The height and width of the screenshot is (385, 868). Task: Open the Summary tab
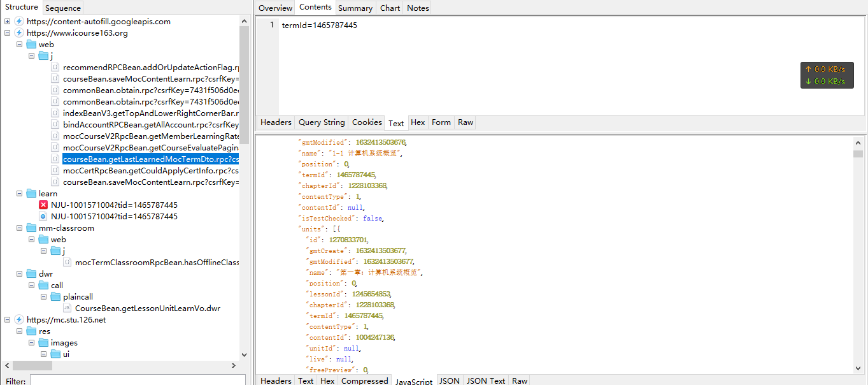[x=355, y=8]
